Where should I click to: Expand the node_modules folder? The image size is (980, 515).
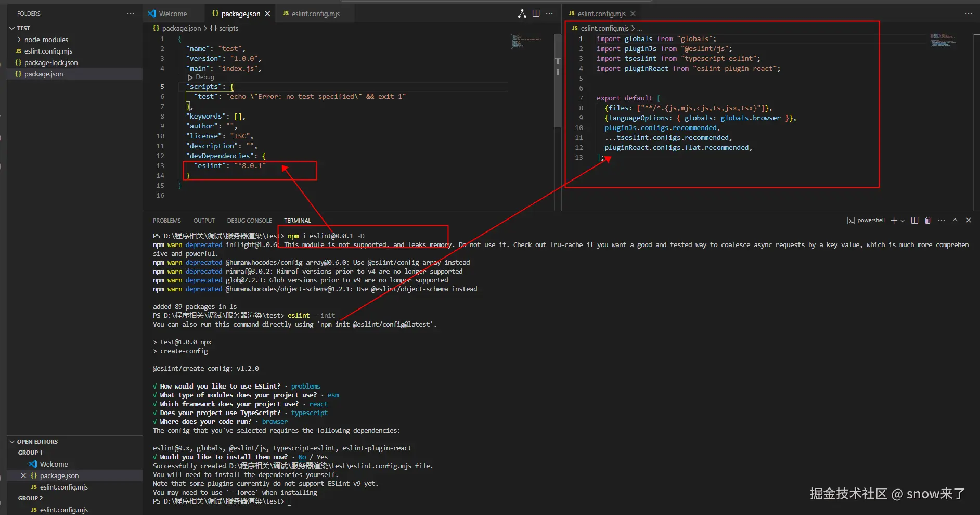19,40
